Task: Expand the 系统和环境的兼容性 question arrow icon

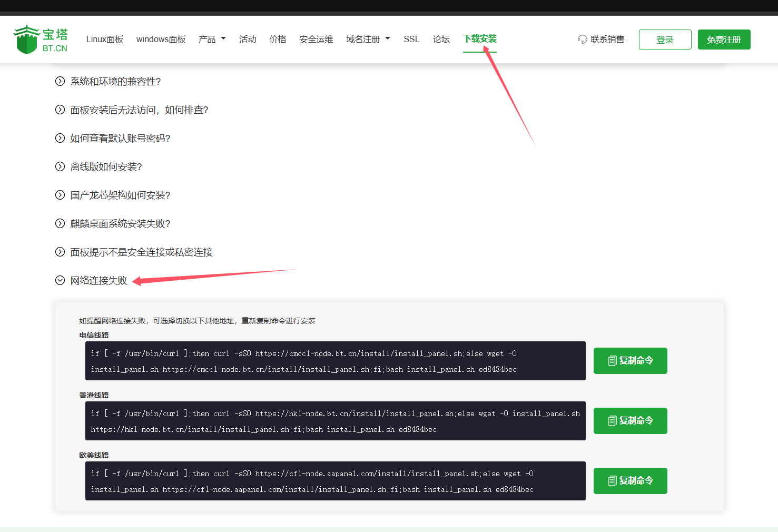Action: pos(60,81)
